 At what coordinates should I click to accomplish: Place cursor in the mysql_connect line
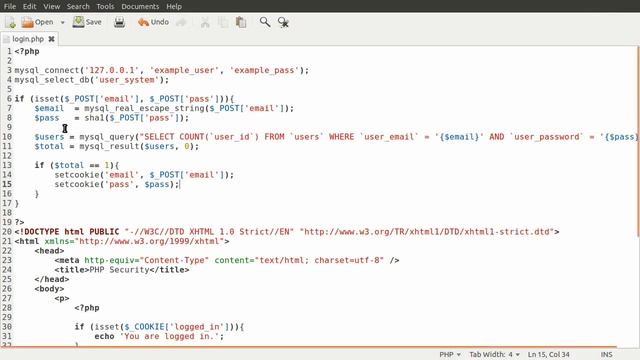[x=162, y=70]
